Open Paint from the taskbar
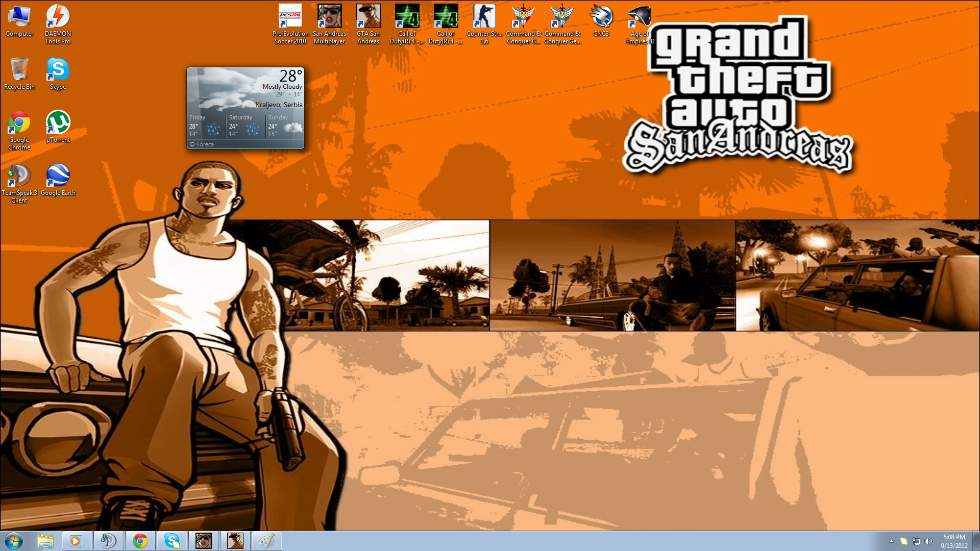This screenshot has height=551, width=980. [266, 541]
